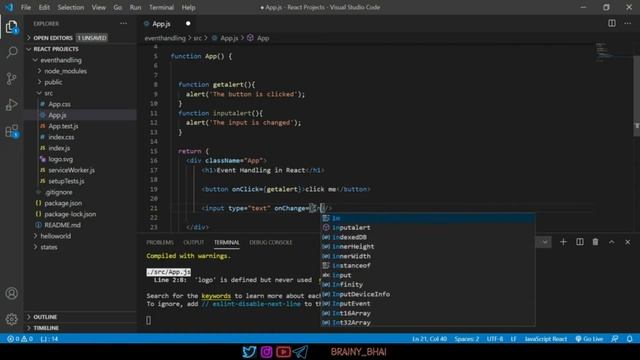Open editor More Actions ellipsis

(628, 23)
